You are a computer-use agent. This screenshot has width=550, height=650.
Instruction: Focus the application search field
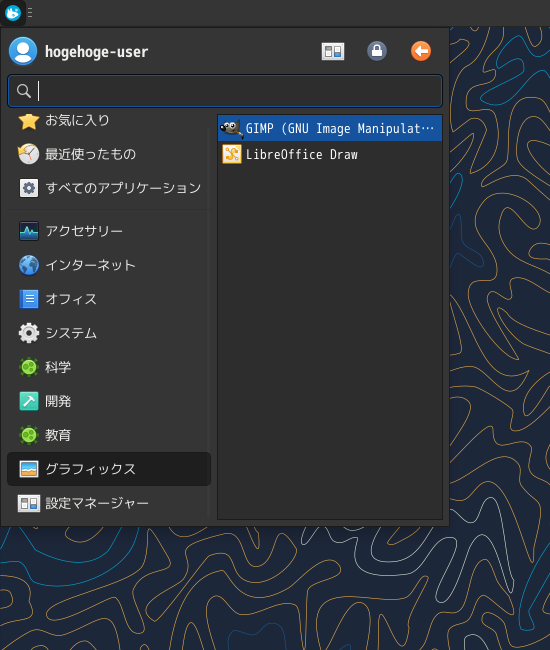pyautogui.click(x=225, y=91)
